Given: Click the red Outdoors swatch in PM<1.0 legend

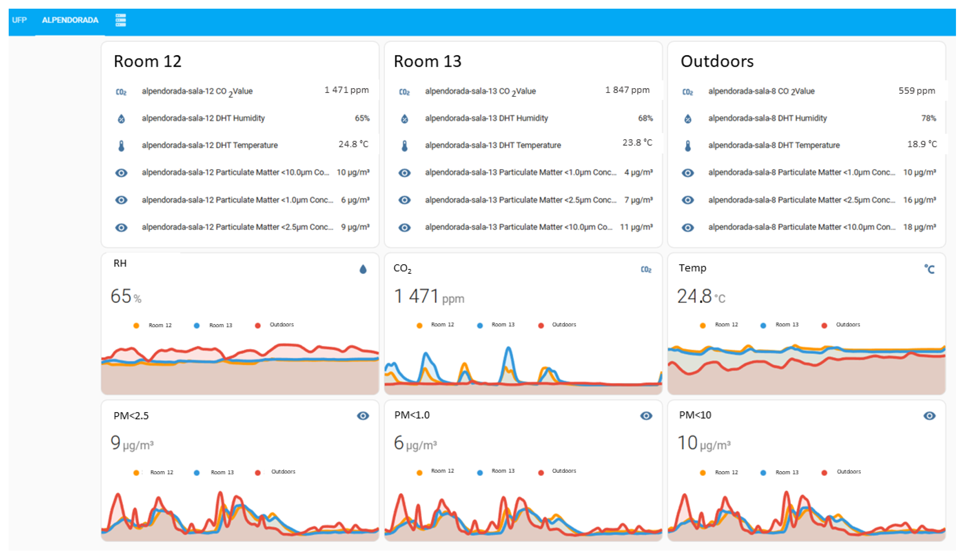Looking at the screenshot, I should [541, 473].
